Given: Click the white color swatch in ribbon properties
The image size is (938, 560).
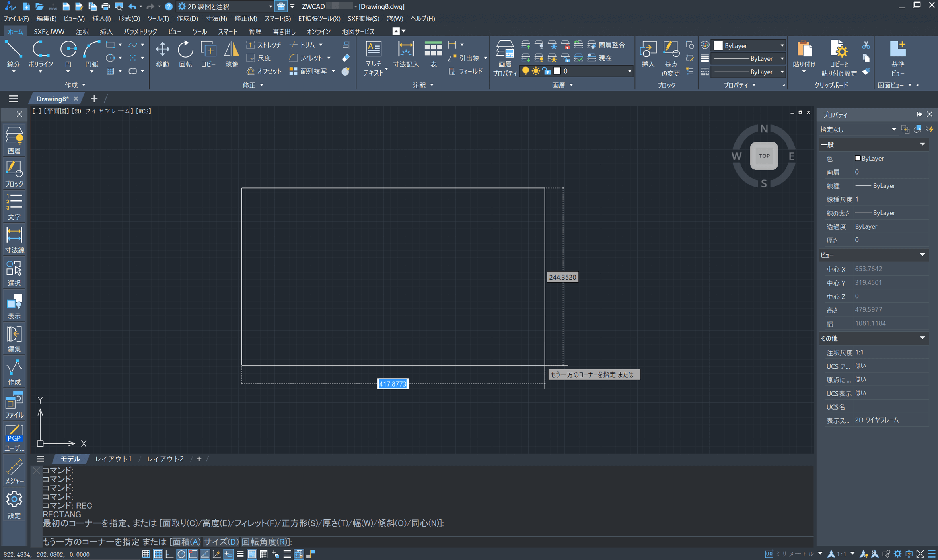Looking at the screenshot, I should pyautogui.click(x=718, y=46).
